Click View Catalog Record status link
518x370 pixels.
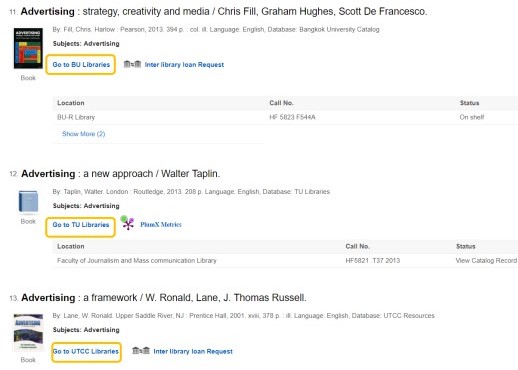point(486,261)
